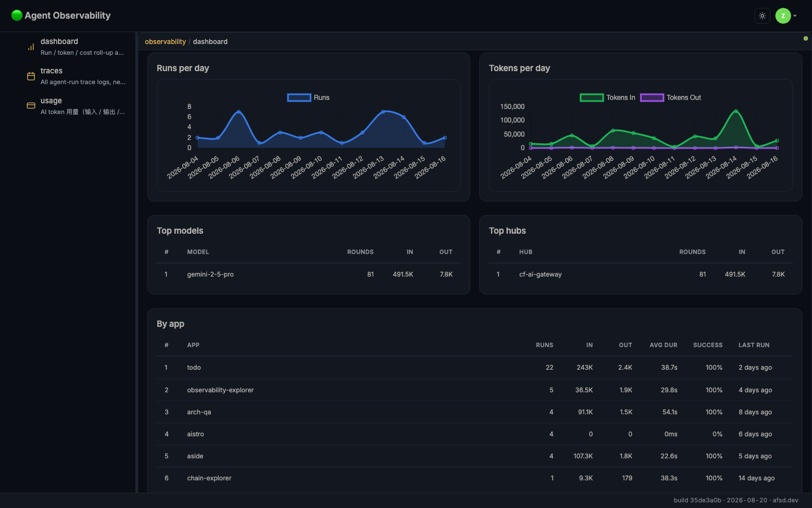The image size is (812, 508).
Task: Open the dashboard sidebar item
Action: coord(76,47)
